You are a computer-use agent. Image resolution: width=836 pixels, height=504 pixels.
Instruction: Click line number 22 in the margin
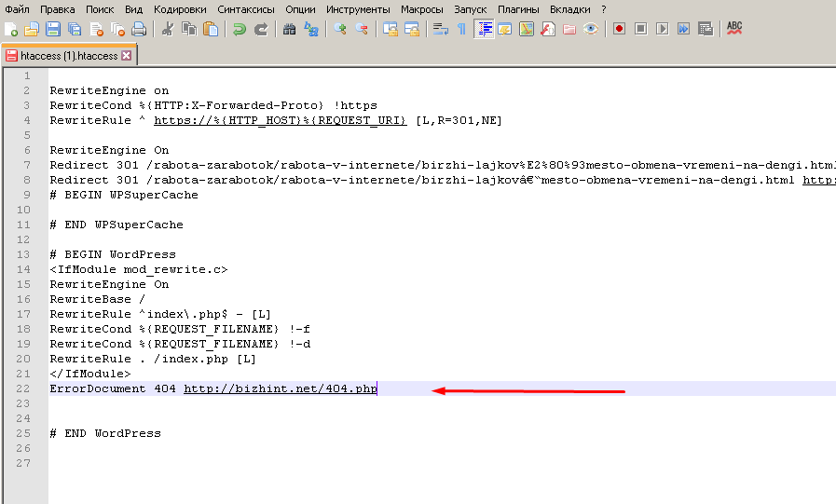(23, 388)
